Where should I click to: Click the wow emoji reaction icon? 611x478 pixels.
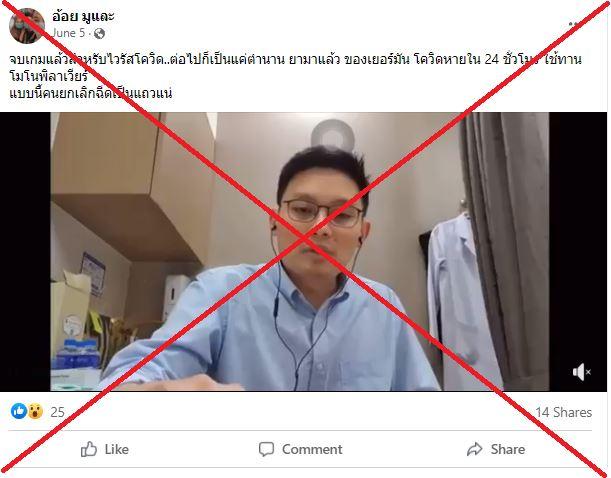click(x=35, y=411)
